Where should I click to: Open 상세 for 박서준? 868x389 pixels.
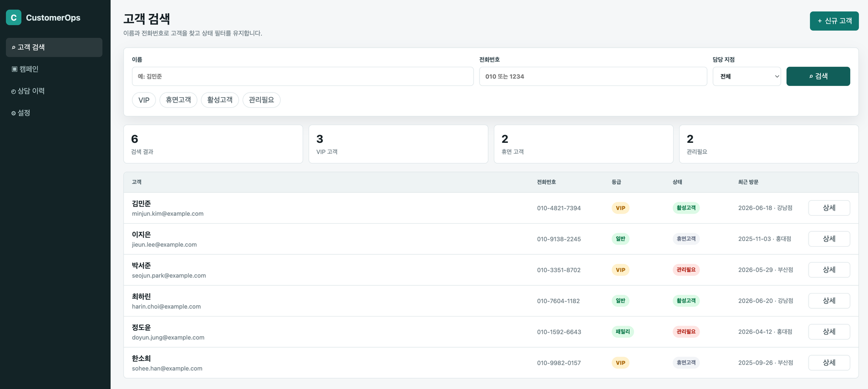click(x=829, y=270)
